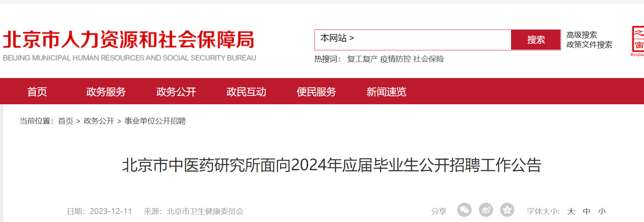
Task: Set font size to 小 (small)
Action: (602, 211)
